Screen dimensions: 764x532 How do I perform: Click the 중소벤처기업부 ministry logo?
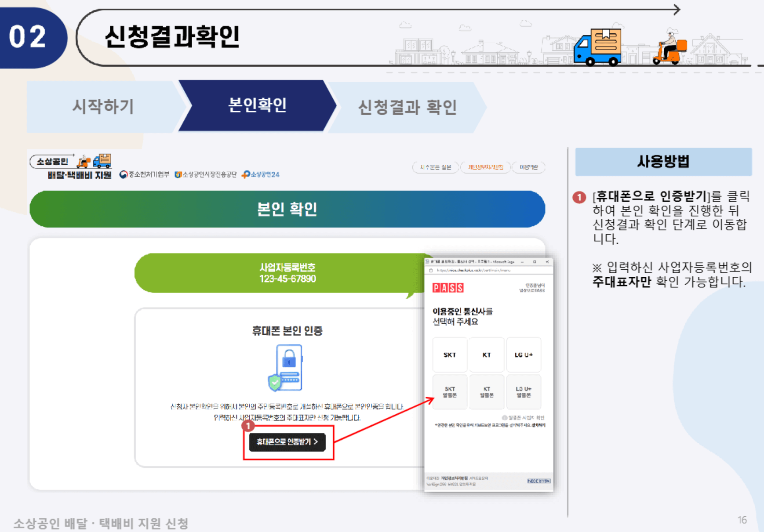pos(145,174)
